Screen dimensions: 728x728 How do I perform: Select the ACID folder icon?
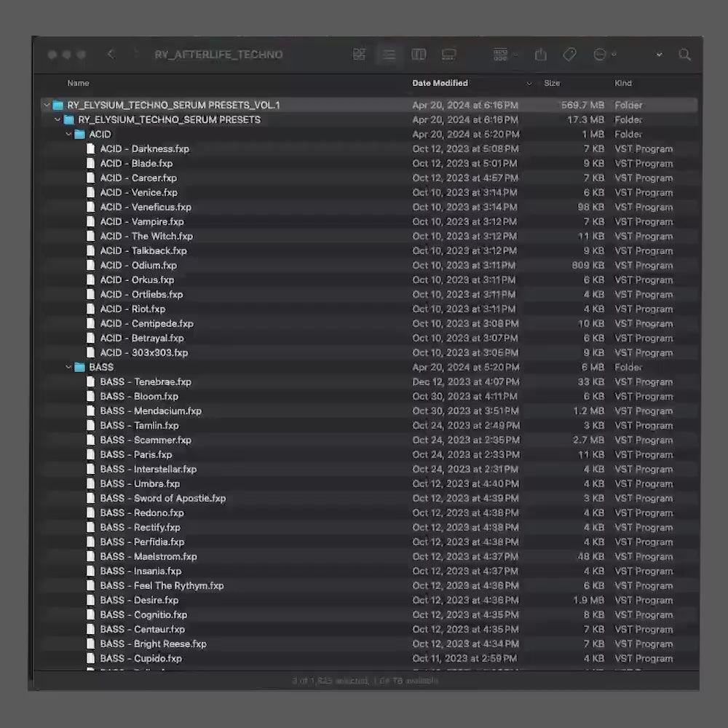80,134
